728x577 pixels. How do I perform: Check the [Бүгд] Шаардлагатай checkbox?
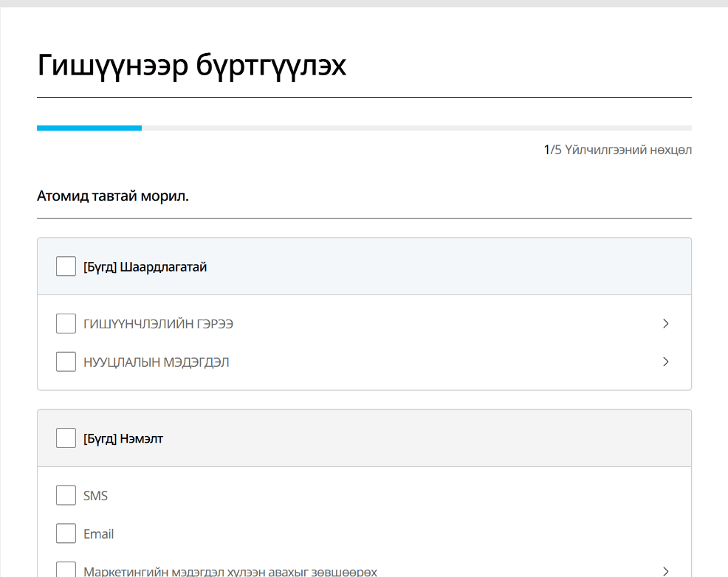pyautogui.click(x=66, y=266)
